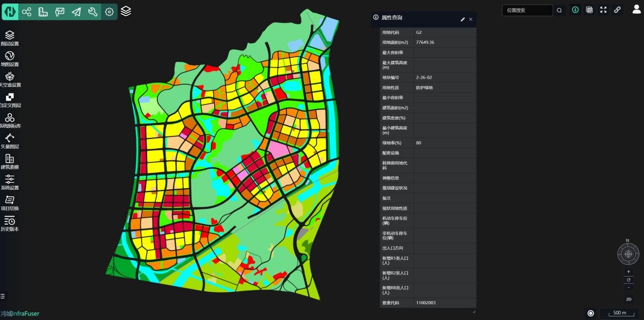Click the gear settings icon in toolbar
The height and width of the screenshot is (320, 644).
pyautogui.click(x=109, y=12)
